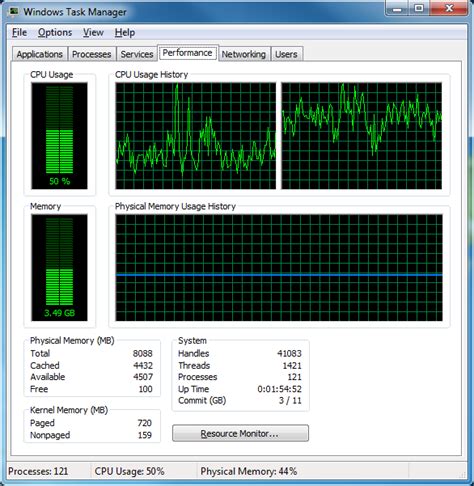This screenshot has width=474, height=486.
Task: Click the CPU Usage 50 % gauge
Action: [59, 136]
